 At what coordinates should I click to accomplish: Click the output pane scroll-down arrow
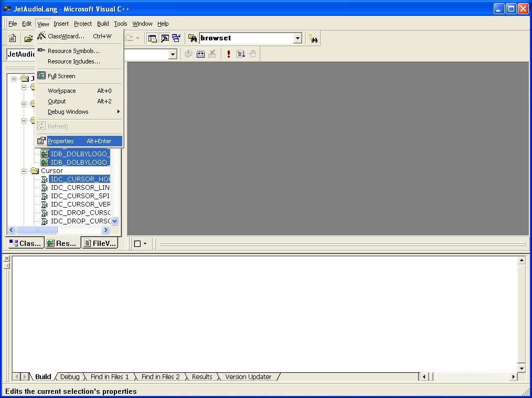click(522, 368)
